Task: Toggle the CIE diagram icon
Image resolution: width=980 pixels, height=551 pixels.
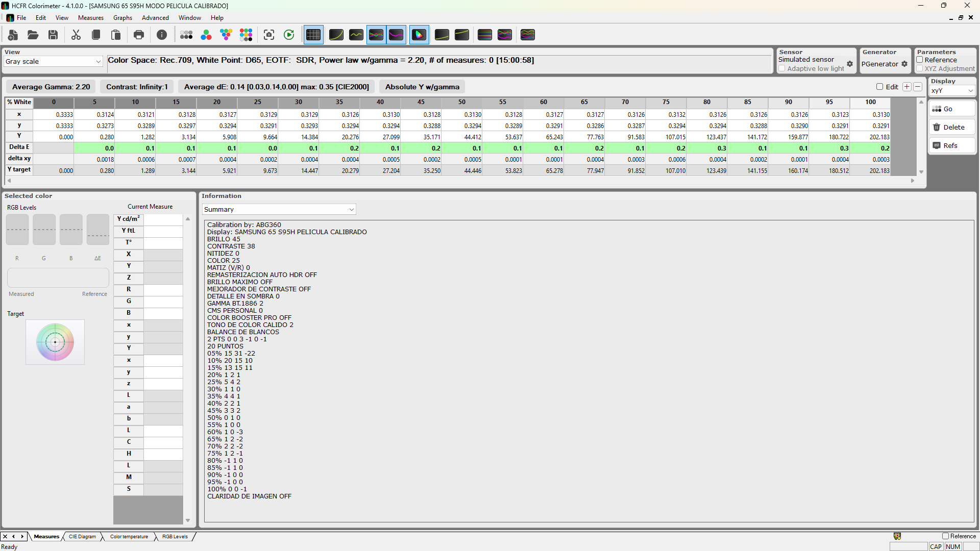Action: coord(419,35)
